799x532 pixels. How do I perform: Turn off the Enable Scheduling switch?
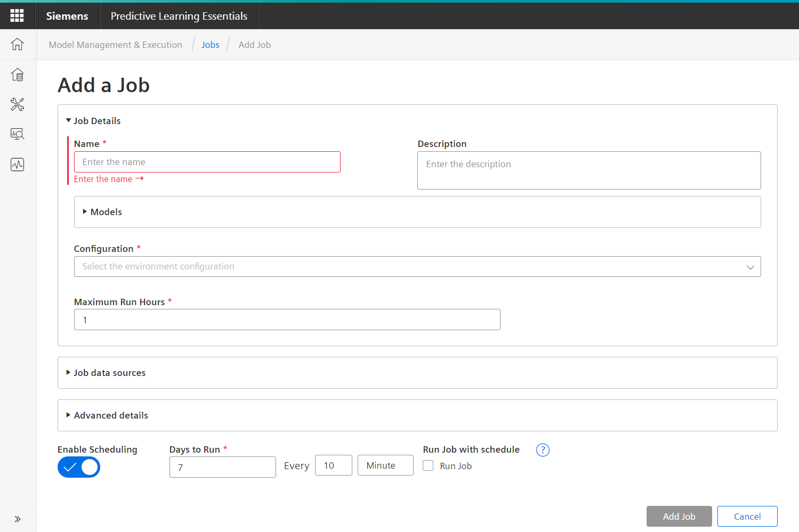tap(79, 467)
